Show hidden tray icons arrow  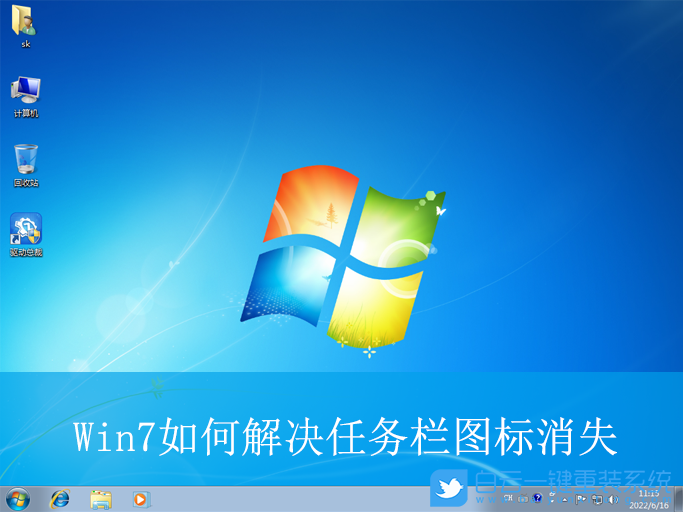[565, 499]
